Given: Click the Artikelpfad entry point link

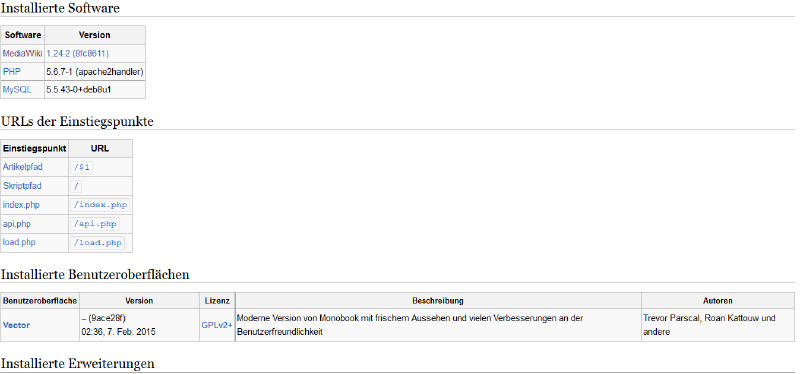Looking at the screenshot, I should pos(23,167).
